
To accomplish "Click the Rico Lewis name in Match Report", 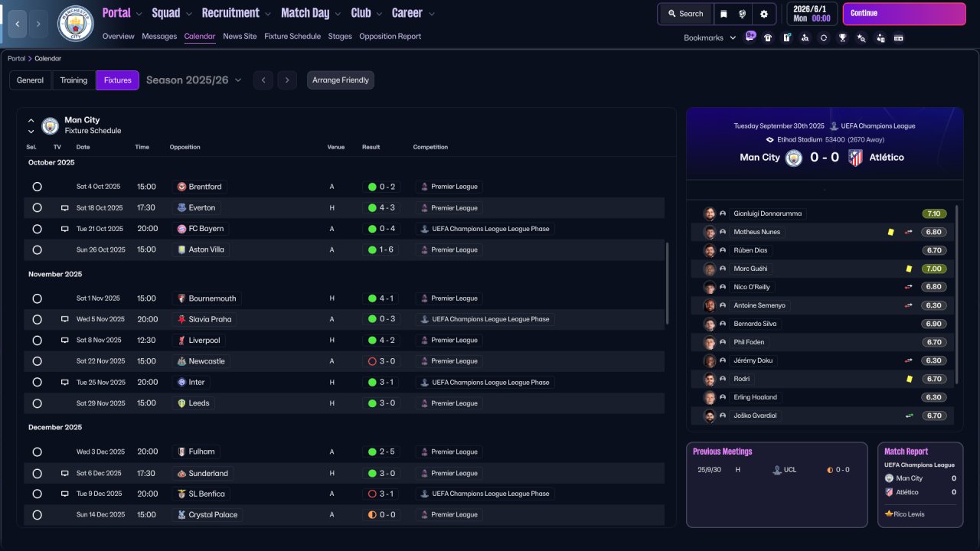I will coord(909,514).
